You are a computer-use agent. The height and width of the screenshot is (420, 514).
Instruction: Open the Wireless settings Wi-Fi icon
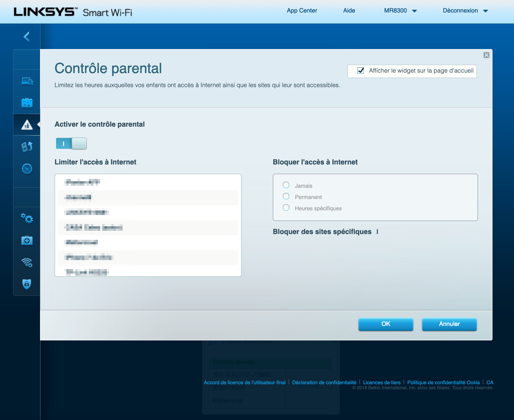[27, 262]
